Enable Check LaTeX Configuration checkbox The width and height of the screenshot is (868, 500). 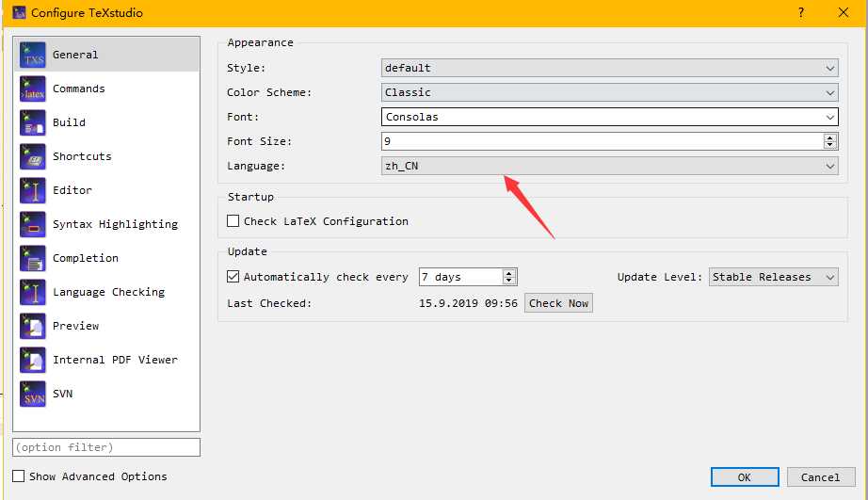click(233, 221)
